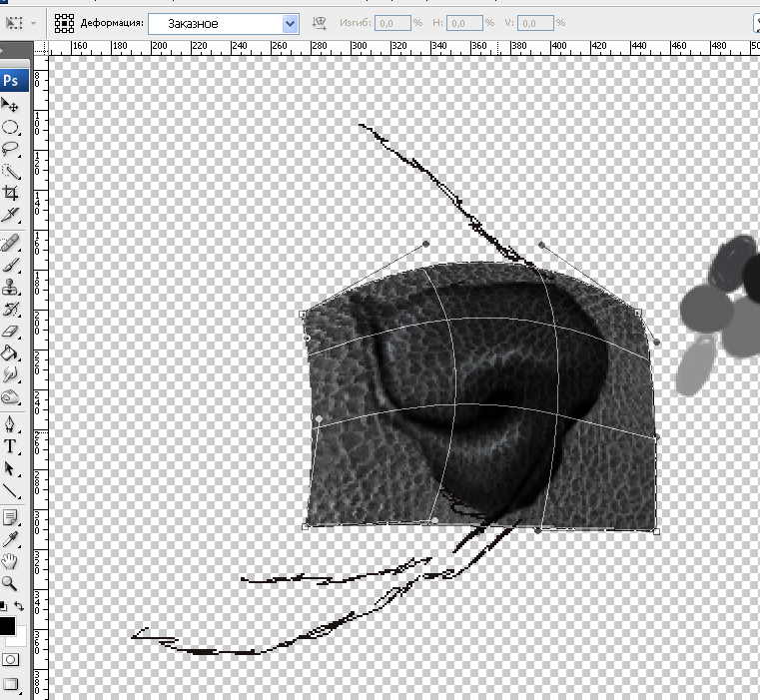Select the Type tool
760x700 pixels.
pyautogui.click(x=10, y=446)
